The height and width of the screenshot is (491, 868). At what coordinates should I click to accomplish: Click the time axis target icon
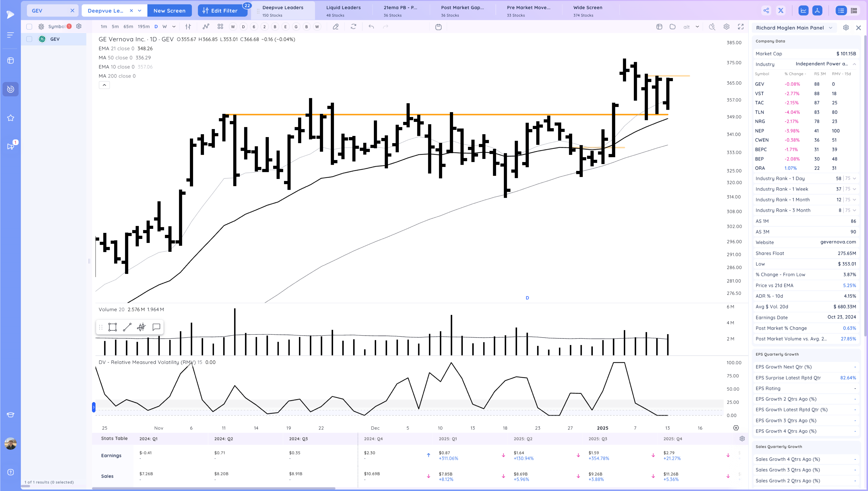(x=736, y=428)
